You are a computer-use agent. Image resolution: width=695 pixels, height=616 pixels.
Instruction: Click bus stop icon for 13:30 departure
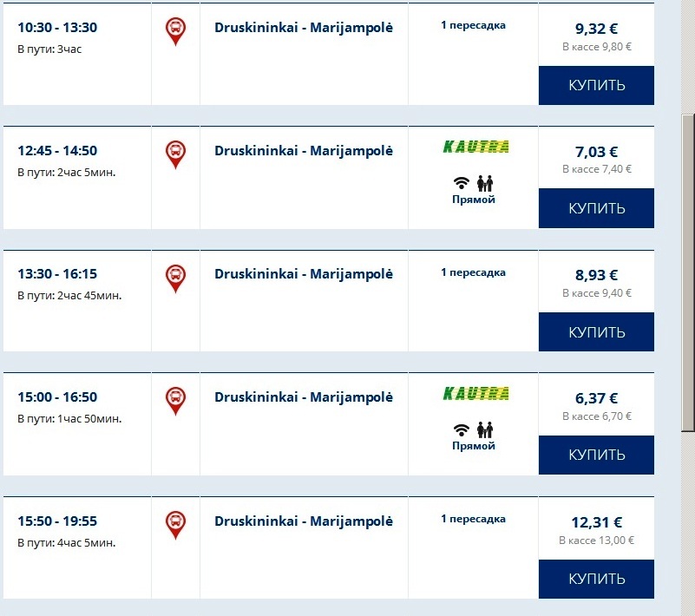point(175,278)
